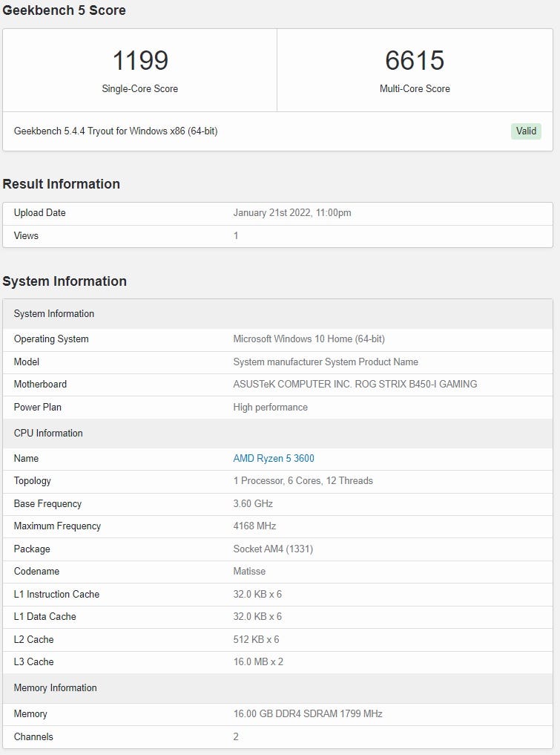Image resolution: width=560 pixels, height=755 pixels.
Task: Click the L3 Cache 16.0 MB x 2 value
Action: click(258, 662)
